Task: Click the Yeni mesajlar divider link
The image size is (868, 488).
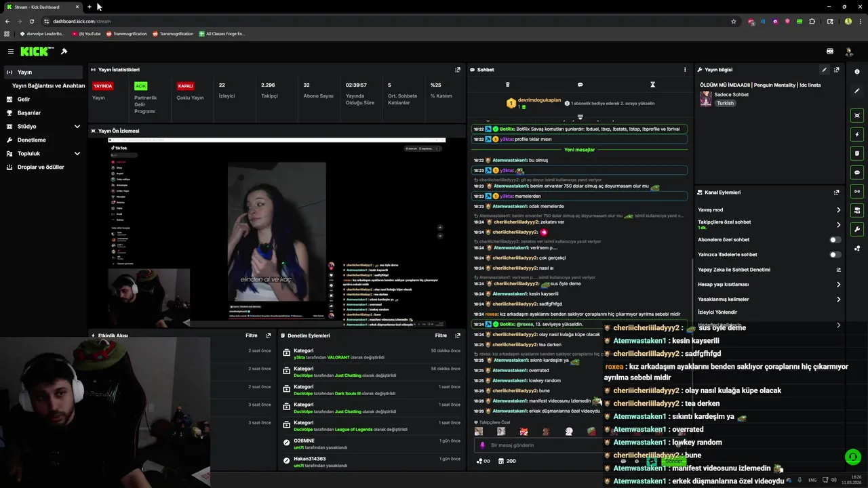Action: [x=579, y=150]
